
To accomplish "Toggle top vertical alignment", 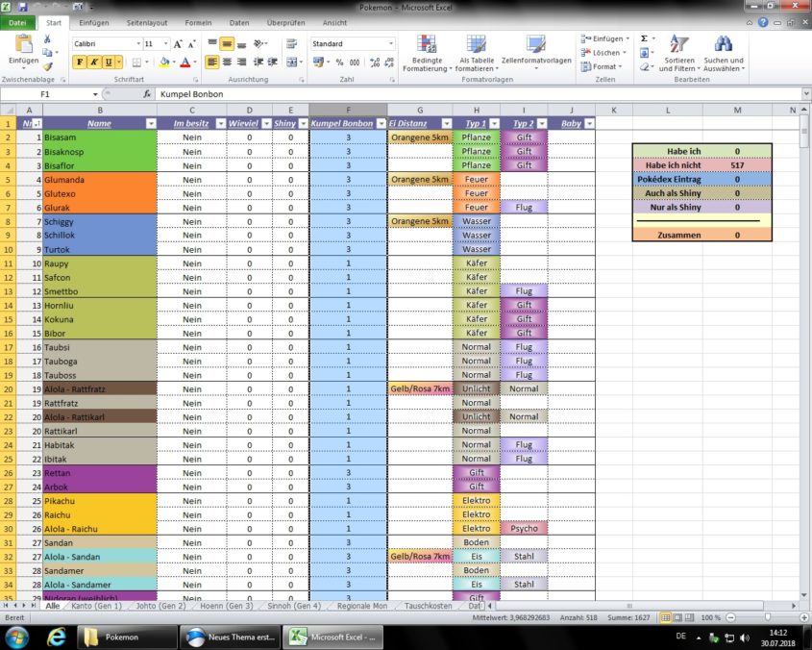I will [212, 44].
